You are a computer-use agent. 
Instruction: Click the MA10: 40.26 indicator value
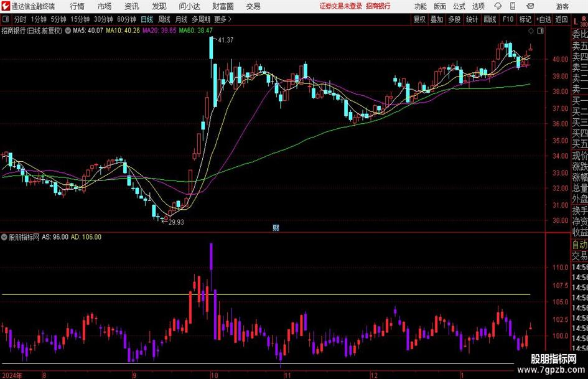[123, 30]
